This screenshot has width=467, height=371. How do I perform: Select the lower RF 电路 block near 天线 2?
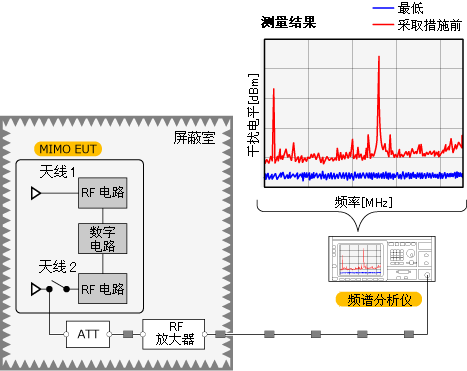click(x=103, y=289)
